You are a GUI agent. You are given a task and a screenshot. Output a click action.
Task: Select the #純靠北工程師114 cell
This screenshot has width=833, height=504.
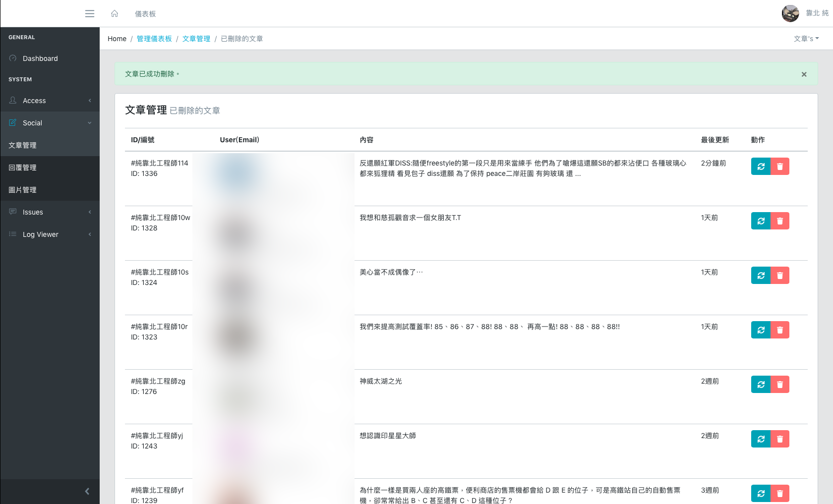(160, 163)
